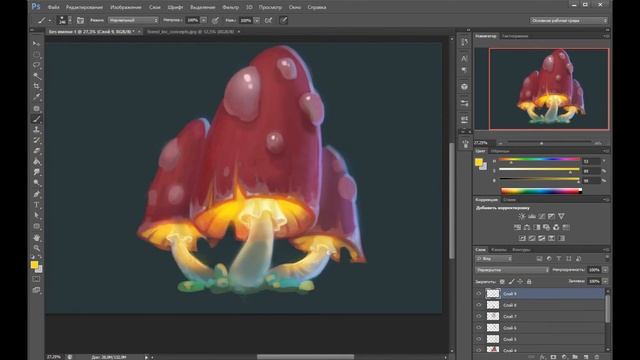Open brush flow slider arrow
The width and height of the screenshot is (640, 360).
pos(256,20)
